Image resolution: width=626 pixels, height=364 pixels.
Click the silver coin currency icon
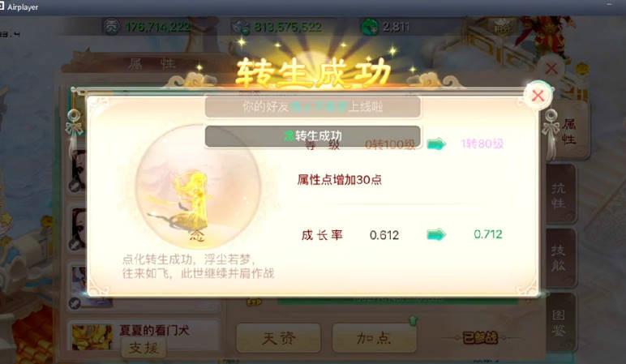pos(111,27)
